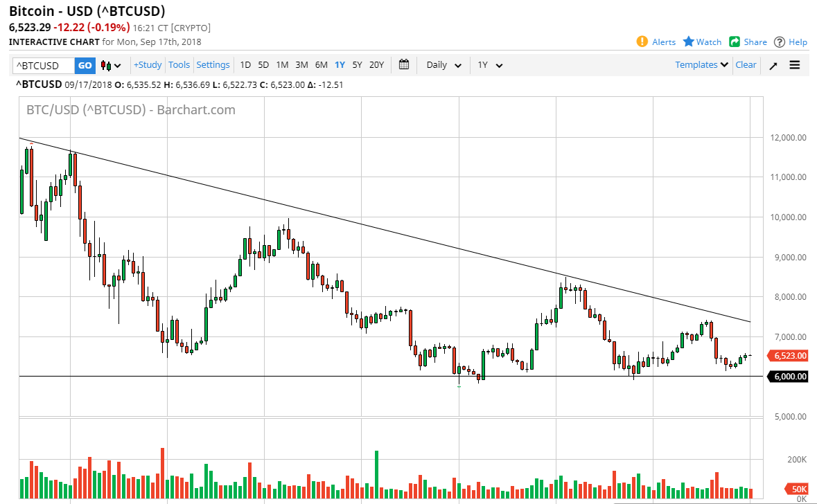Image resolution: width=817 pixels, height=504 pixels.
Task: Switch to the 5Y time range
Action: coord(357,64)
